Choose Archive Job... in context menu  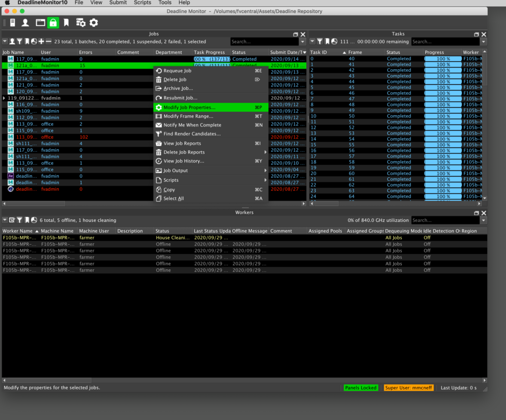211,88
